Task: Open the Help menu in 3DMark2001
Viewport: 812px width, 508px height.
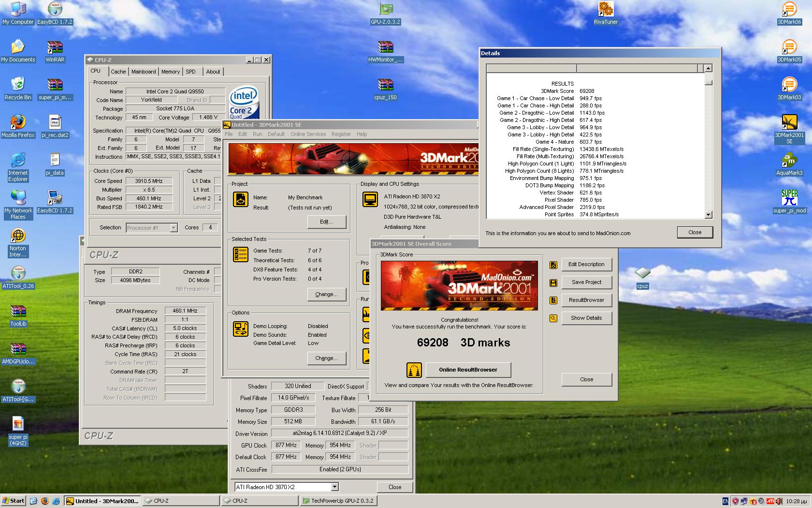Action: (362, 134)
